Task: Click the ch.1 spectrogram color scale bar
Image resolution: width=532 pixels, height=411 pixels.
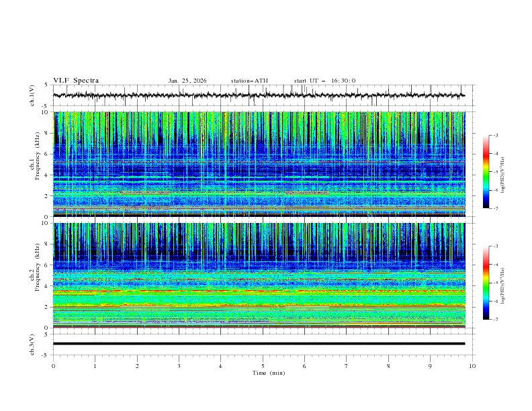Action: (x=486, y=172)
